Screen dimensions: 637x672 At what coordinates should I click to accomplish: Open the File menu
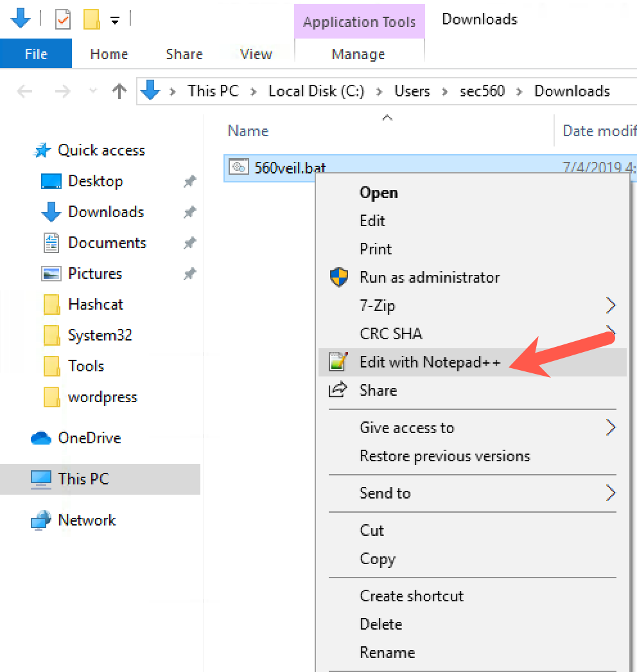(x=36, y=54)
